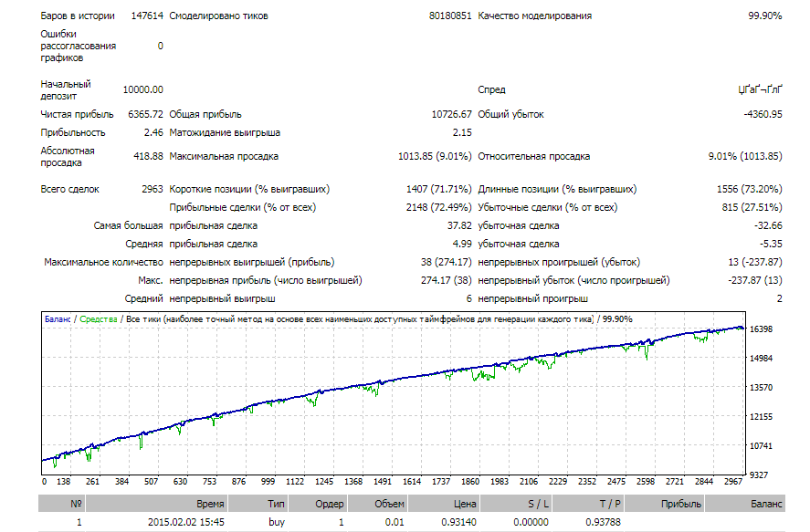Select the net profit value 6365.72
Image resolution: width=810 pixels, height=532 pixels.
click(x=146, y=114)
